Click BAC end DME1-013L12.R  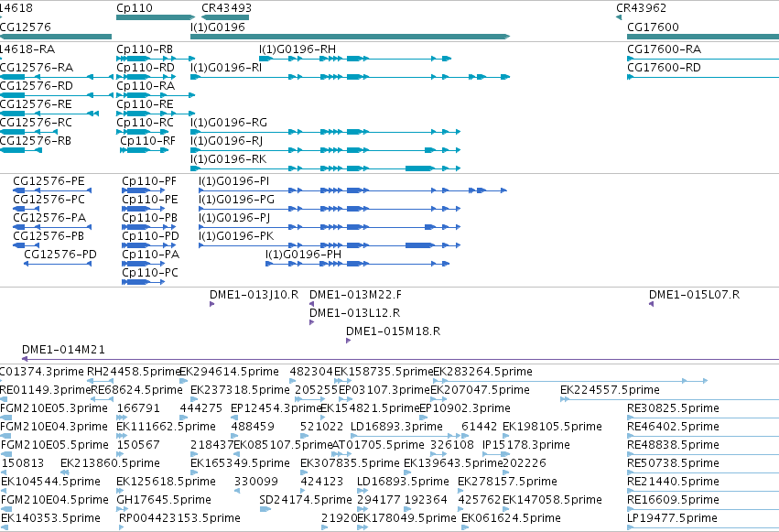click(311, 322)
